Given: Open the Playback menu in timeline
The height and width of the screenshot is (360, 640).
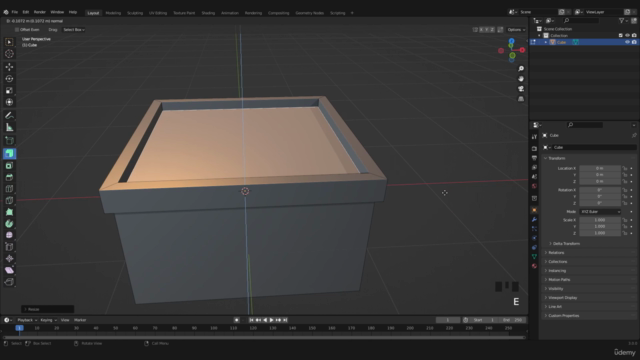Looking at the screenshot, I should (x=27, y=320).
